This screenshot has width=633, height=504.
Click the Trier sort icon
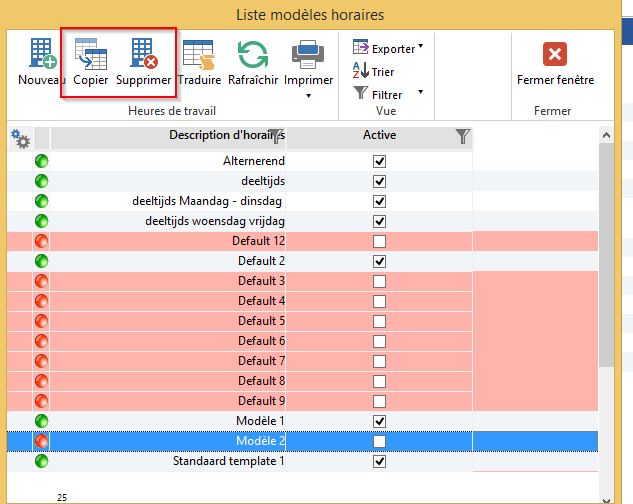(x=361, y=71)
